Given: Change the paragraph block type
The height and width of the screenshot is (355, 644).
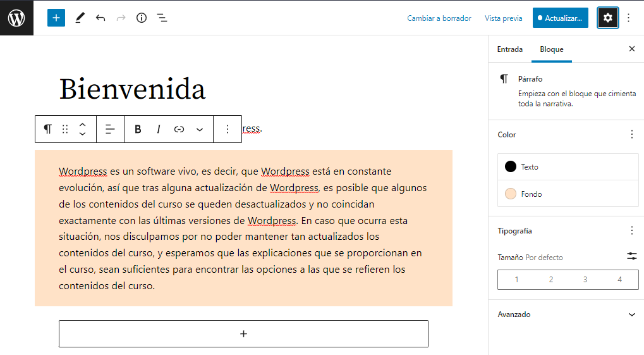Looking at the screenshot, I should point(47,129).
